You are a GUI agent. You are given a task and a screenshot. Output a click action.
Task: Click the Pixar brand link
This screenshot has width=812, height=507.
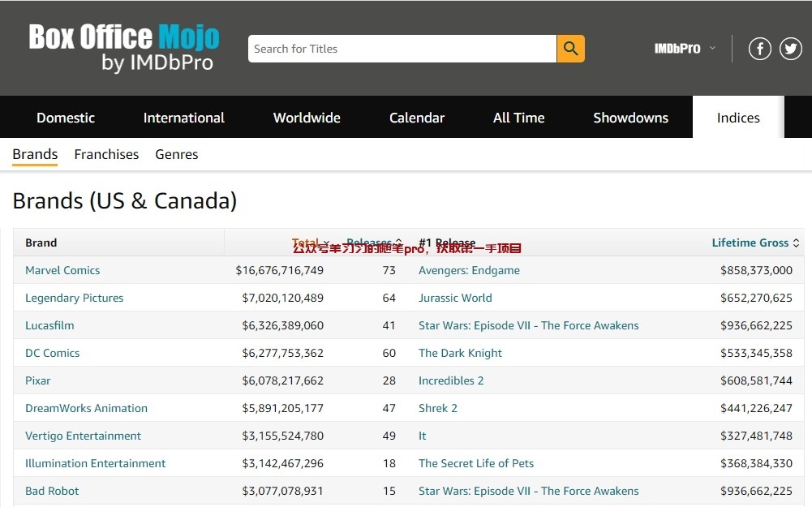coord(38,380)
